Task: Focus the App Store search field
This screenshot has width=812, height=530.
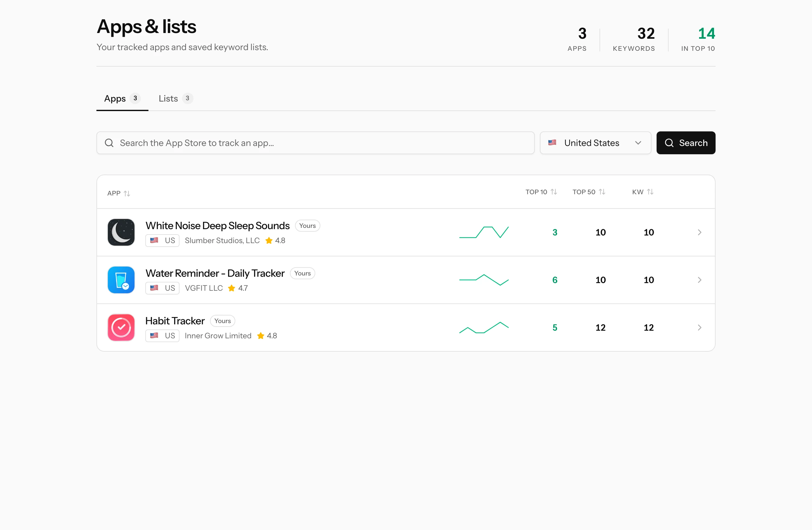Action: pyautogui.click(x=315, y=142)
